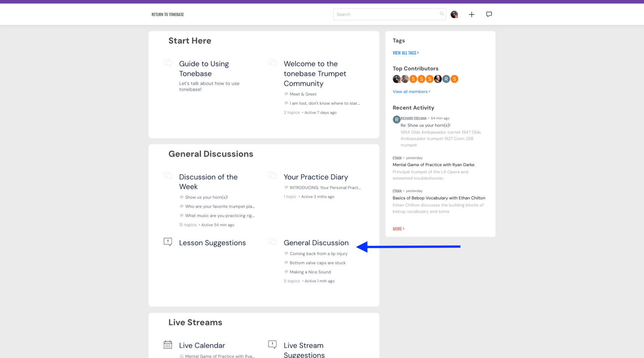
Task: Click the forum icon beside Your Practice Diary
Action: coord(272,176)
